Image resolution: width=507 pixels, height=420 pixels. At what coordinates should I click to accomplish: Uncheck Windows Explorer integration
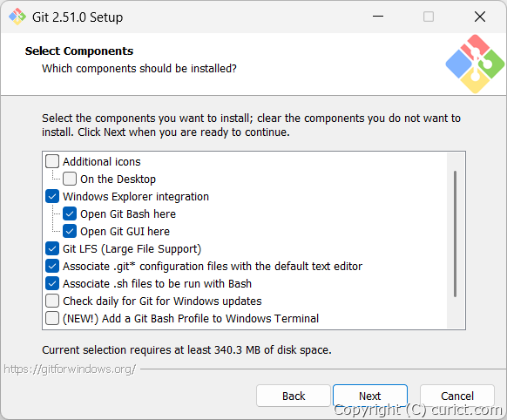(52, 196)
